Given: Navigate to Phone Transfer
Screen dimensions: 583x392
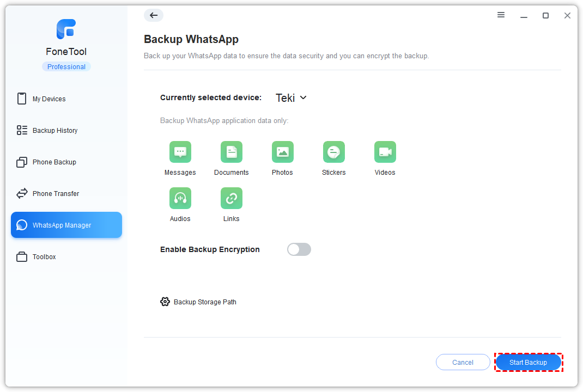Looking at the screenshot, I should pos(56,194).
